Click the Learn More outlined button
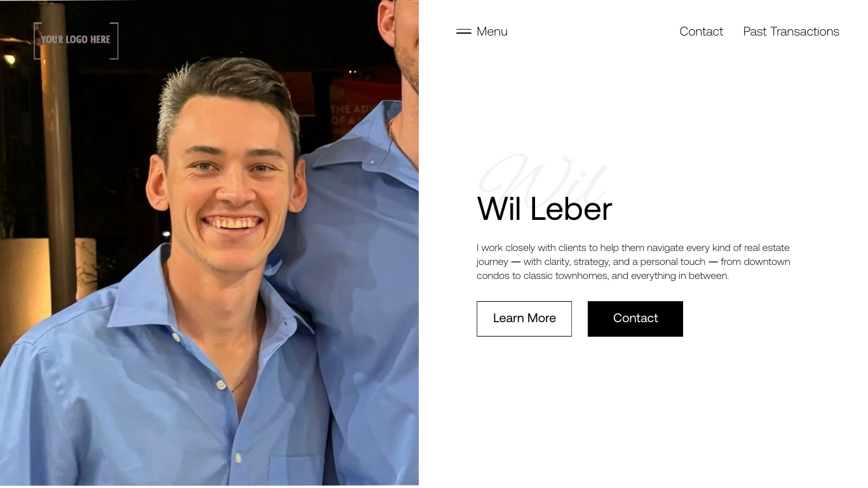Screen dimensions: 868x488 coord(524,318)
